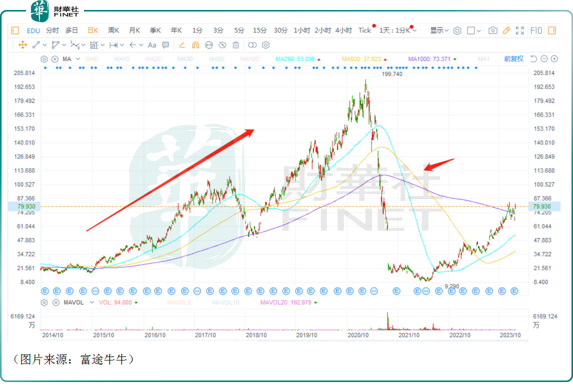
Task: Click the 9.290 low price label
Action: (x=452, y=286)
